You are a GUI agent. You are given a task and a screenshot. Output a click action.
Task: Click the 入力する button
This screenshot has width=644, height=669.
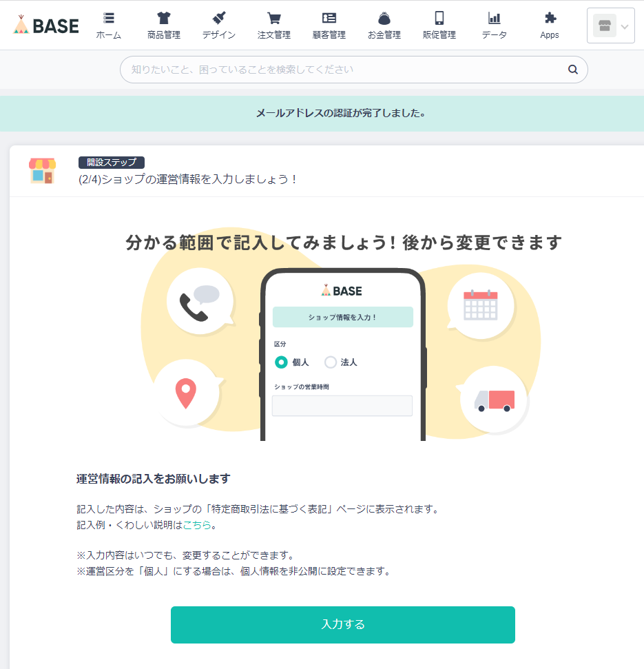[x=343, y=625]
